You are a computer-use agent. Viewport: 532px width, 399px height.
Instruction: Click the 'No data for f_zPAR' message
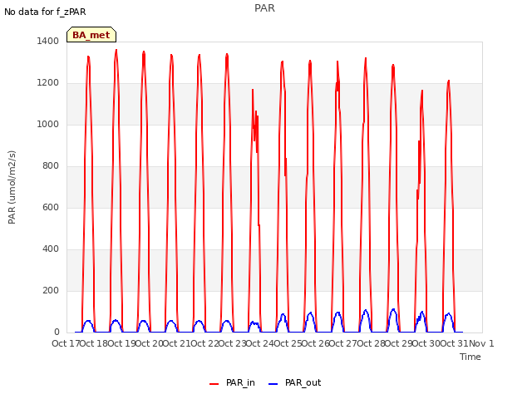pos(45,12)
